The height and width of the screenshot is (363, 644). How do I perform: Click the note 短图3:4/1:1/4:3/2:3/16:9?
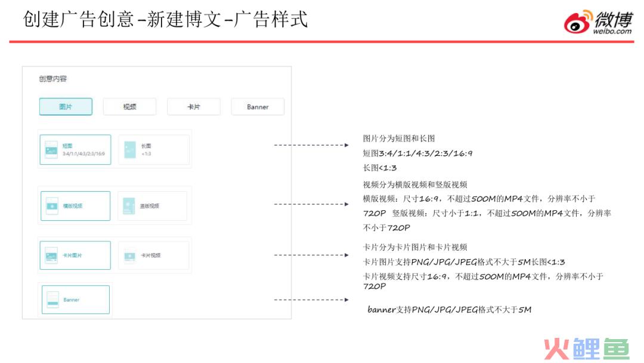coord(417,153)
